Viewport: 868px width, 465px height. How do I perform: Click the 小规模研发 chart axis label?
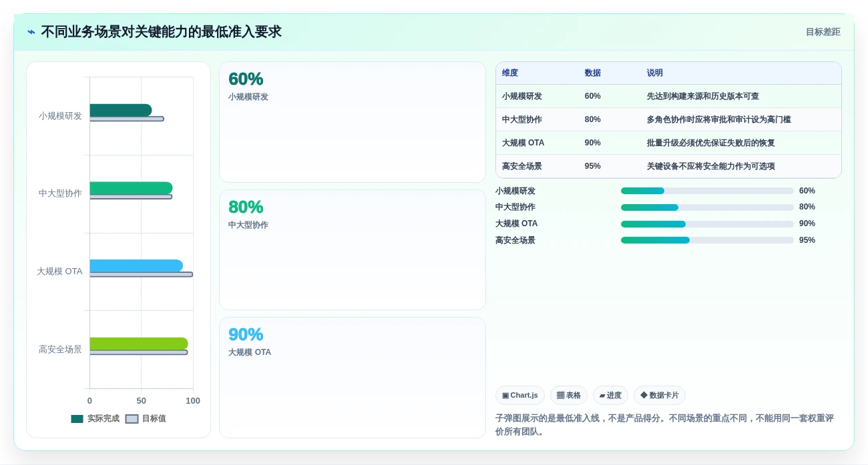[60, 115]
